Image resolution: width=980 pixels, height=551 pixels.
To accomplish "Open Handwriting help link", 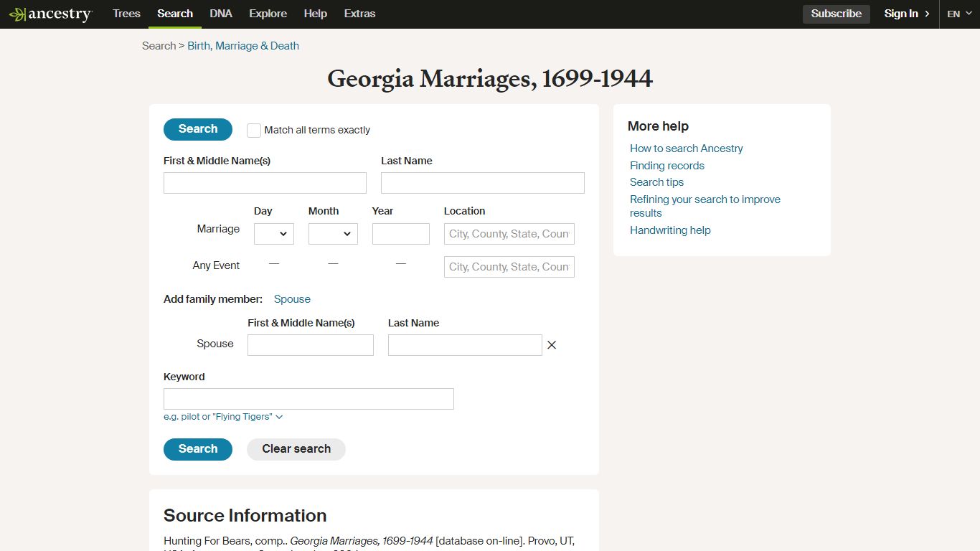I will (x=670, y=230).
